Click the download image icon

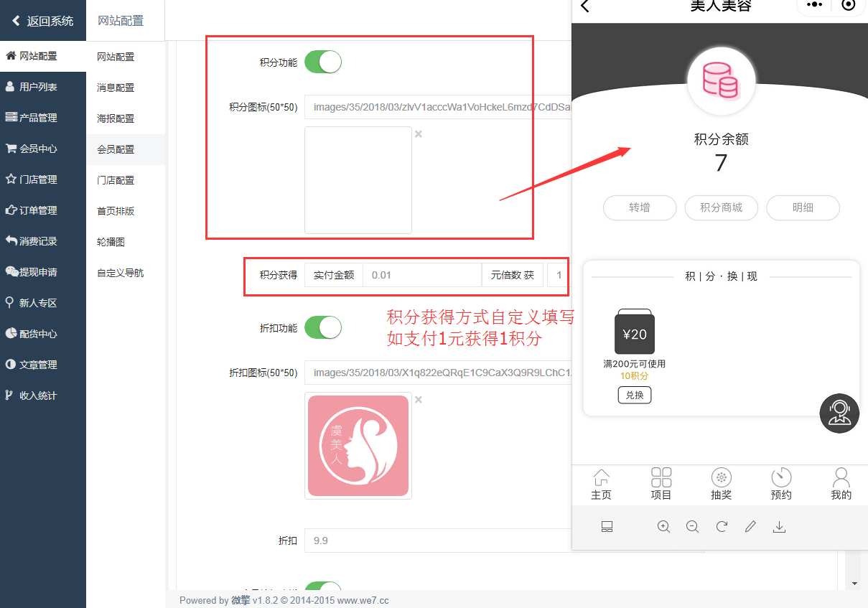tap(779, 527)
